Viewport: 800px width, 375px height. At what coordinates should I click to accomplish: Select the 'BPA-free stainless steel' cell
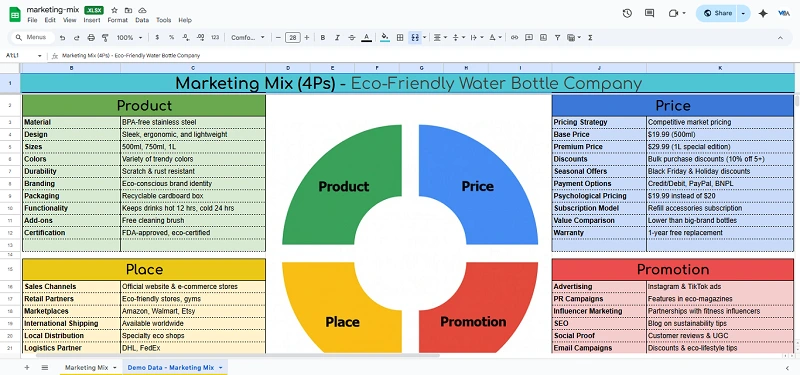click(193, 122)
